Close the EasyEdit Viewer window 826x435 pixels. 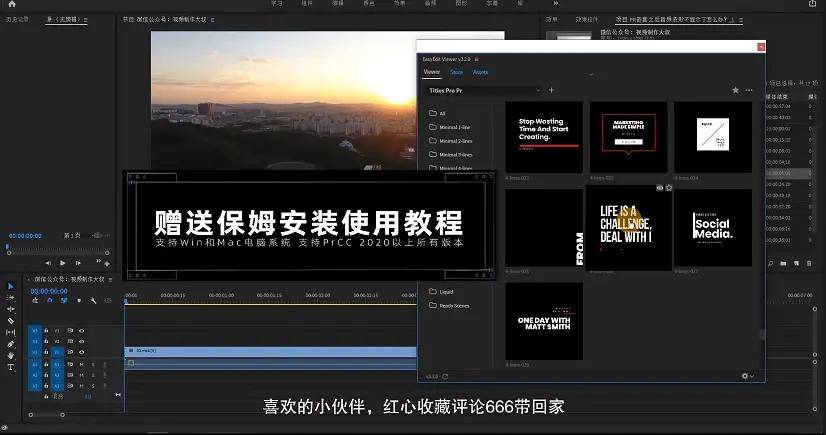(x=761, y=47)
